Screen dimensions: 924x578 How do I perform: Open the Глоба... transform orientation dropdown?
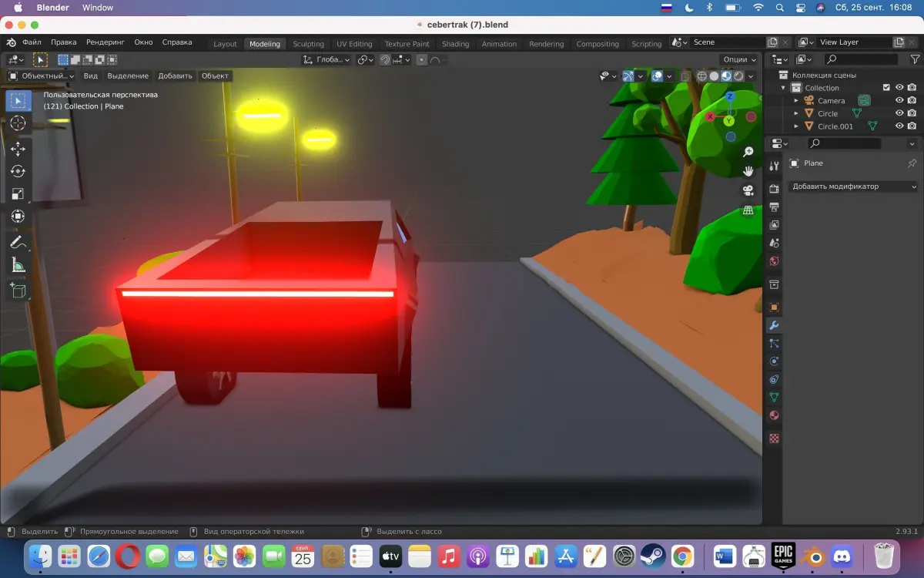click(326, 59)
